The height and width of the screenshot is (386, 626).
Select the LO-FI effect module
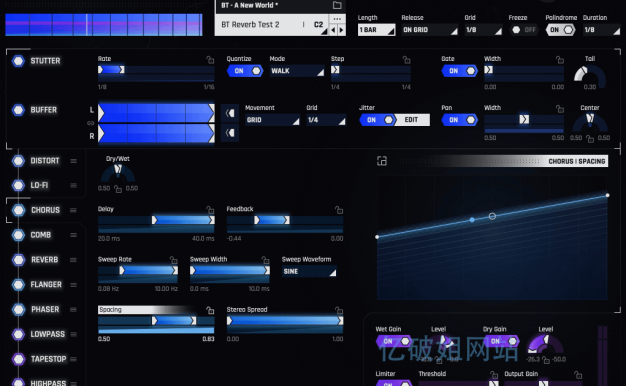[39, 185]
